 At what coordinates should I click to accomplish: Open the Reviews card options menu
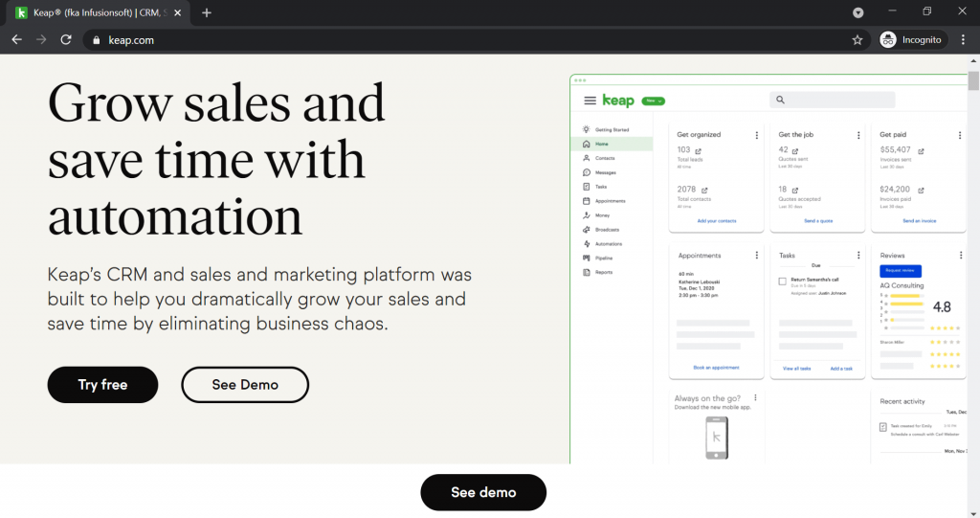pos(961,256)
